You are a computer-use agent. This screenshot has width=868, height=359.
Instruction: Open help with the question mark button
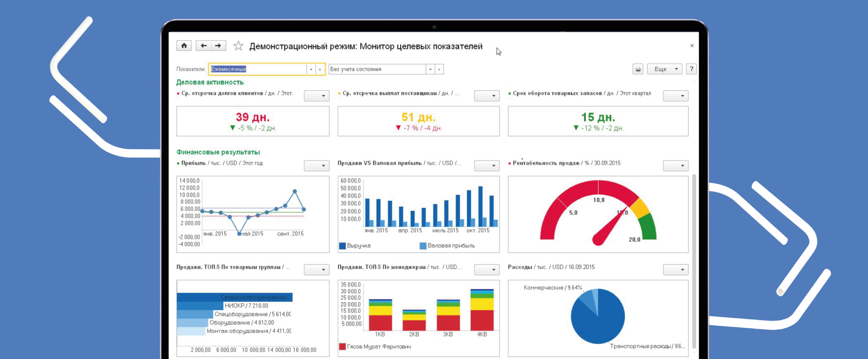(691, 69)
